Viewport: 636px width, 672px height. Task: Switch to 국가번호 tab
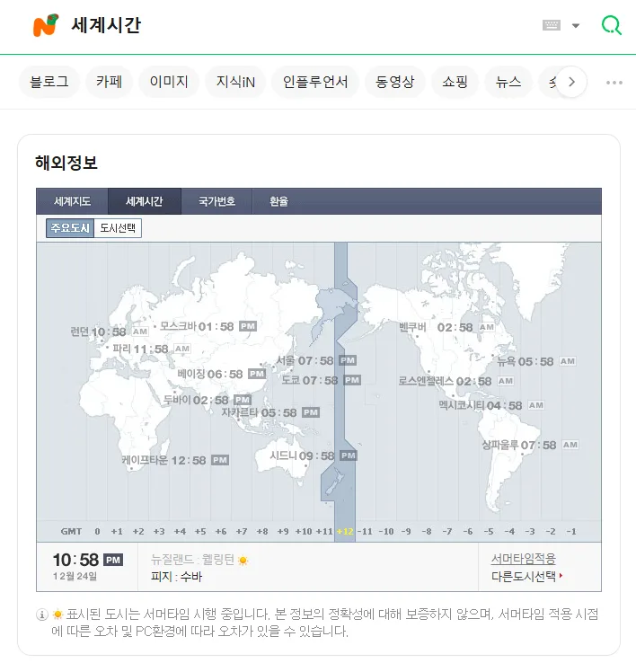click(x=216, y=201)
